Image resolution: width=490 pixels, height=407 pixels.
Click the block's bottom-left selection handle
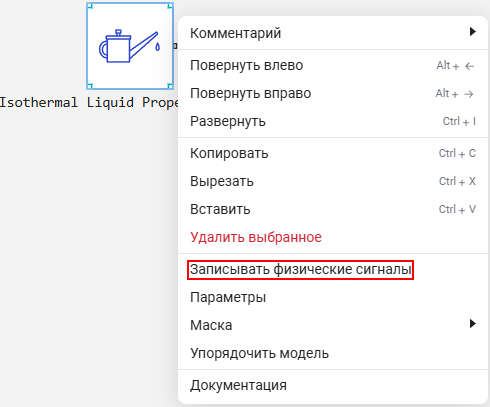click(x=89, y=86)
